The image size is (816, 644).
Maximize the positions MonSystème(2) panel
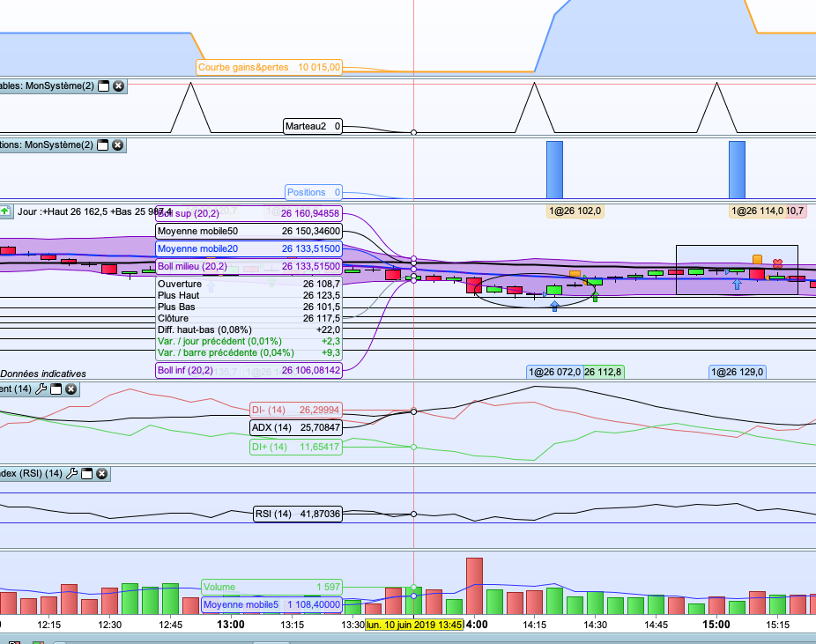tap(103, 144)
